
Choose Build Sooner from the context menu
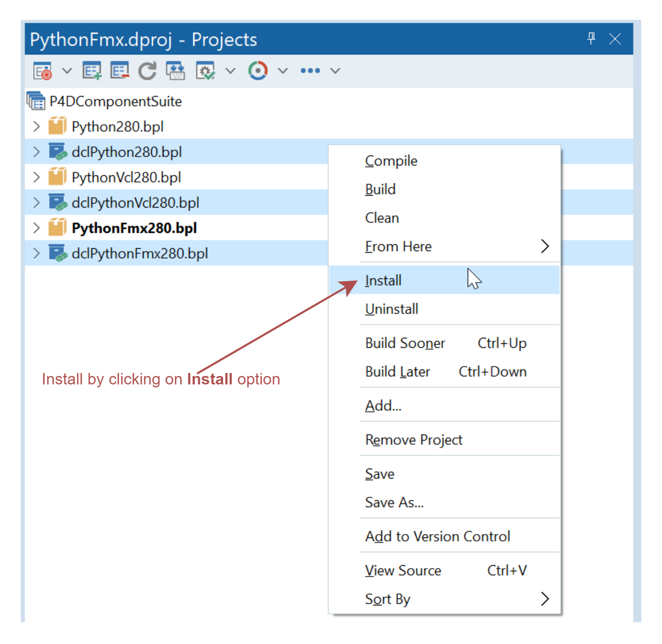[x=444, y=343]
